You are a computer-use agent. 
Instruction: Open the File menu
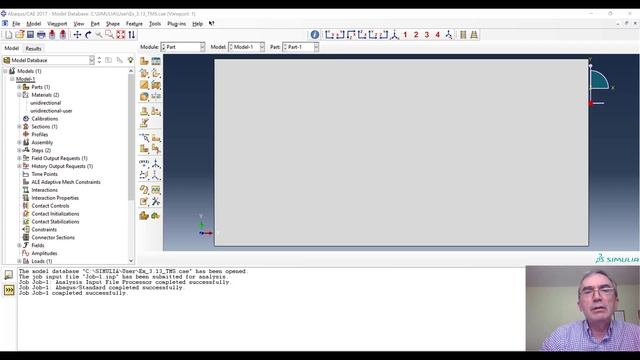16,24
